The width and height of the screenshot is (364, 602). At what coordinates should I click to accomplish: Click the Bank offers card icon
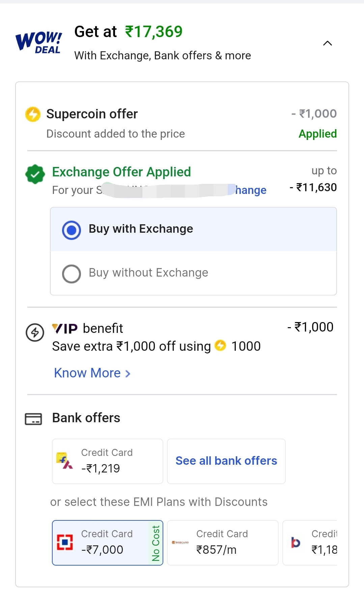coord(33,419)
